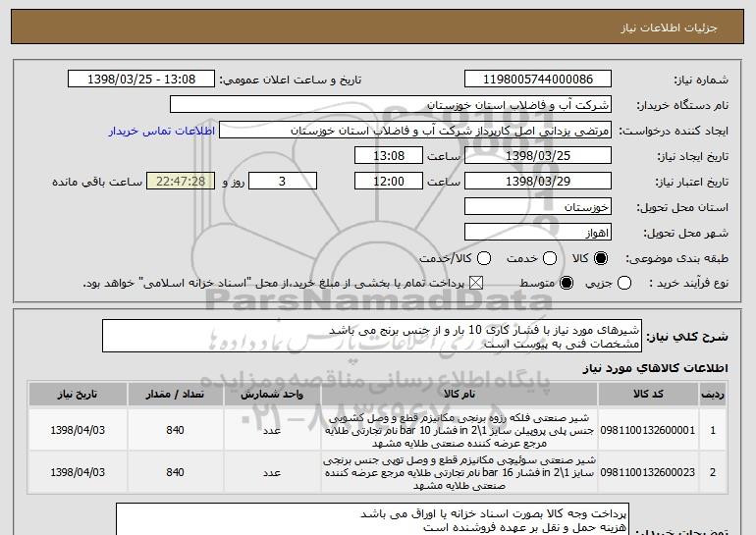This screenshot has width=756, height=535.
Task: Choose the جزیی purchase process option
Action: [624, 283]
